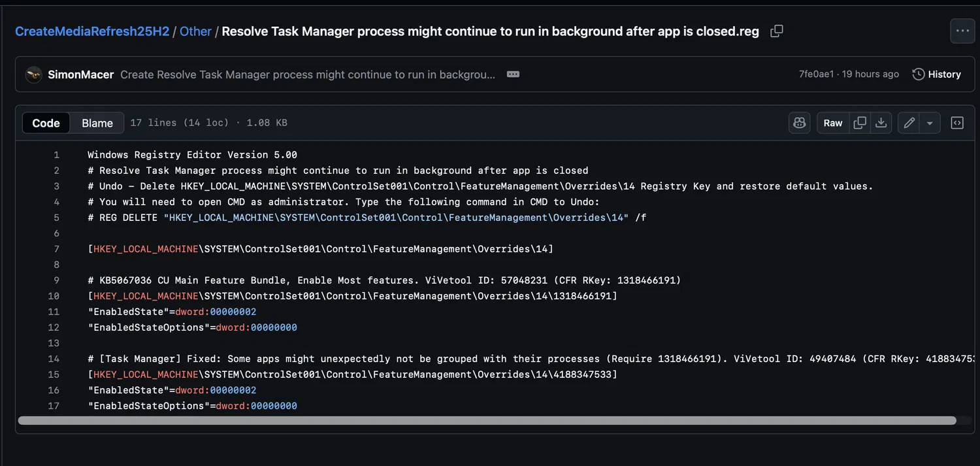Switch to the Code view tab
The width and height of the screenshot is (980, 466).
(46, 123)
